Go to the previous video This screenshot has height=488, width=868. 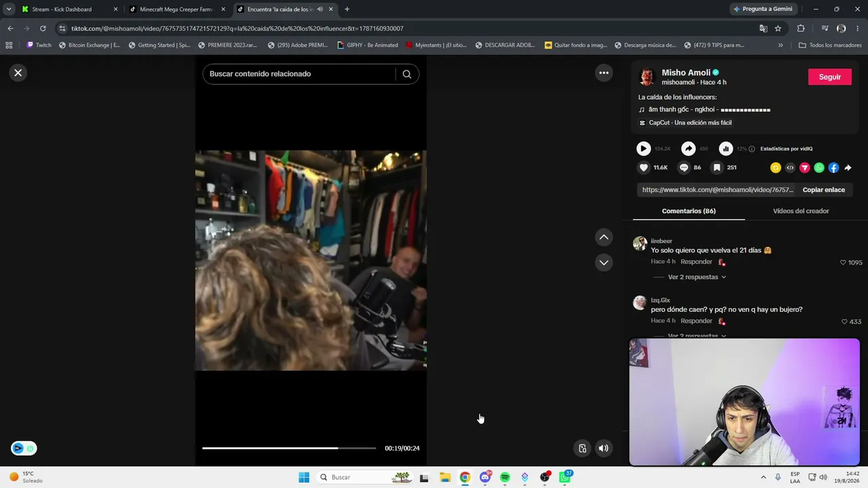[x=604, y=237]
